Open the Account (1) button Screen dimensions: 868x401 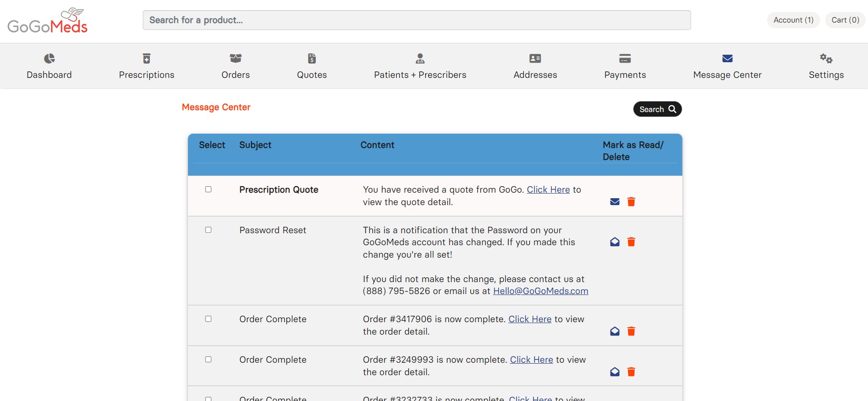pyautogui.click(x=793, y=20)
